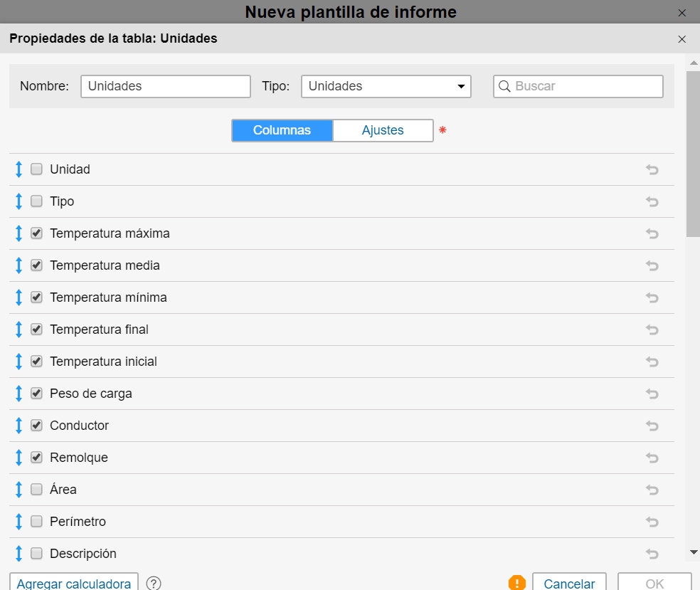Image resolution: width=700 pixels, height=590 pixels.
Task: Click the undo icon on the Peso de carga row
Action: [652, 394]
